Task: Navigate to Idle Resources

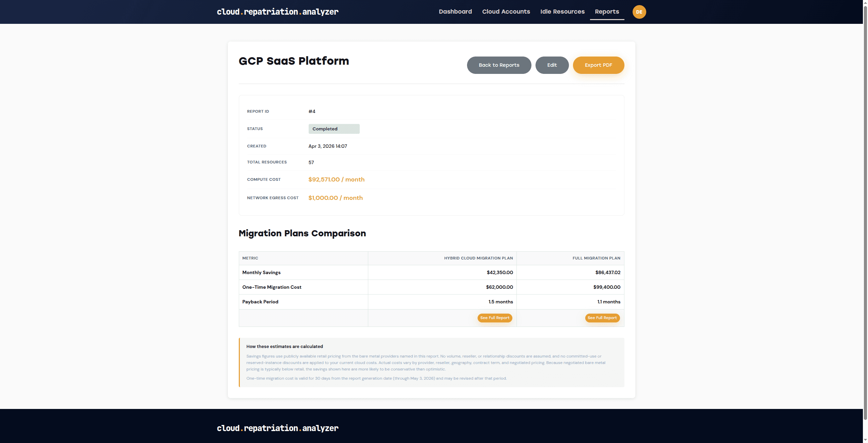Action: pyautogui.click(x=562, y=12)
